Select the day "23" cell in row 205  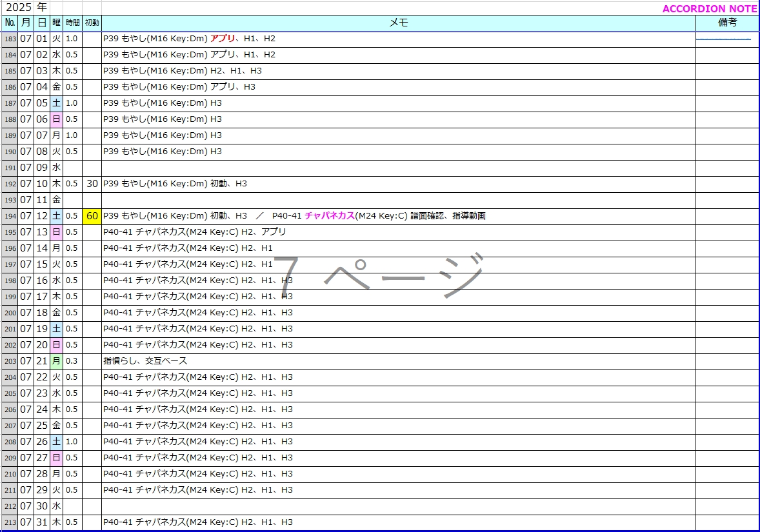(x=42, y=394)
